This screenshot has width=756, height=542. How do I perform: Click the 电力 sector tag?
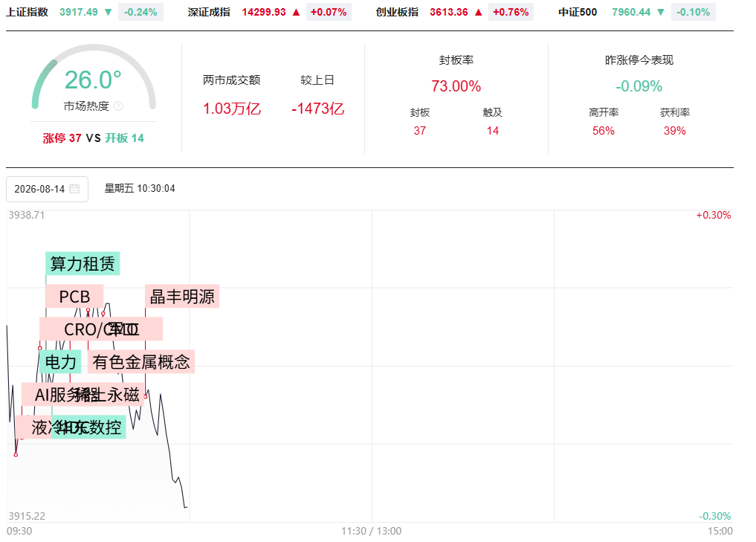(x=60, y=362)
